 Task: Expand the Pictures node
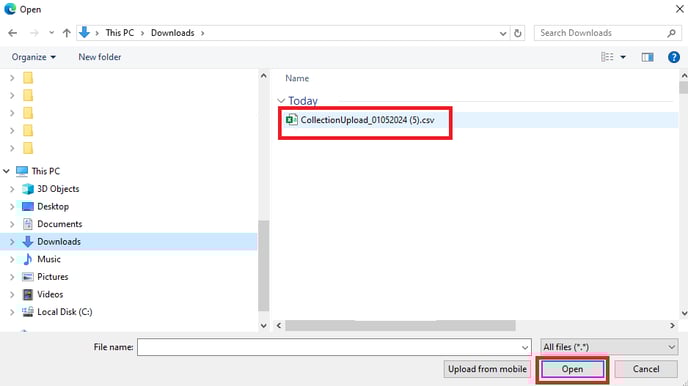point(12,277)
